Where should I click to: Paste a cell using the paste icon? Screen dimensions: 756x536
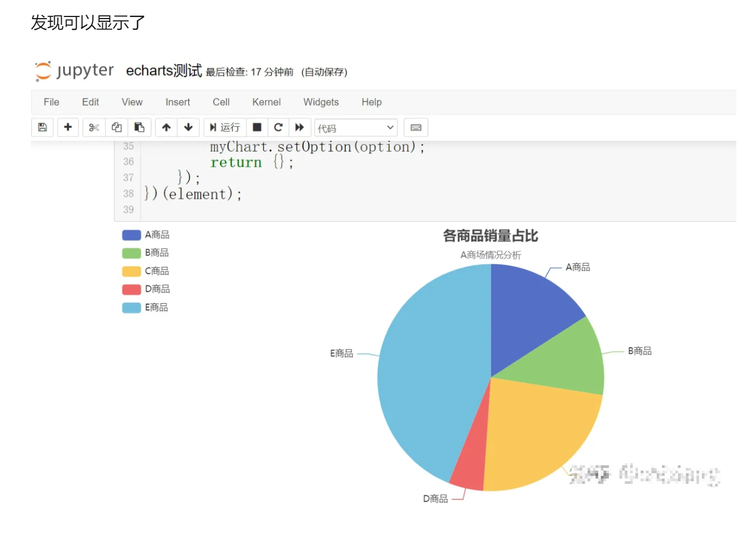coord(140,127)
